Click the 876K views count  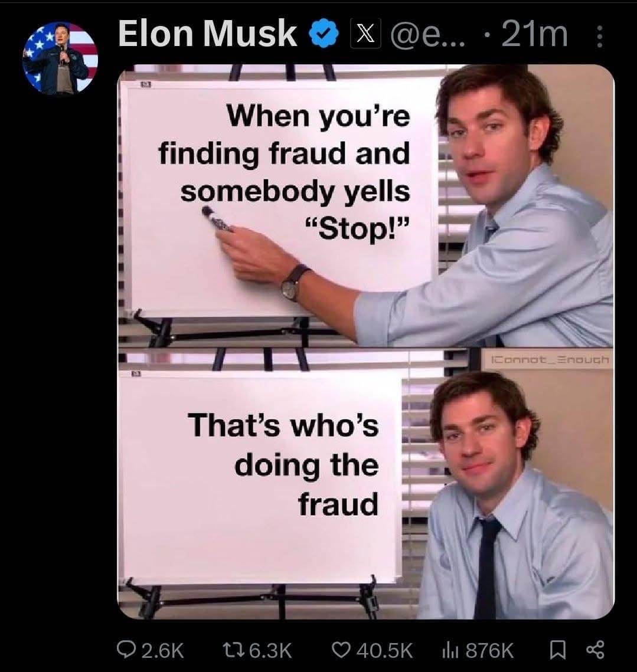point(489,651)
